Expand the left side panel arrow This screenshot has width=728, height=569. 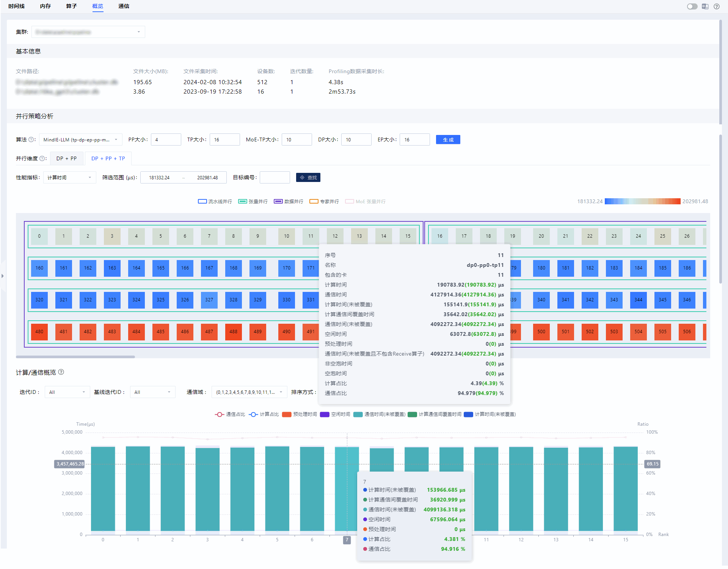pos(3,276)
